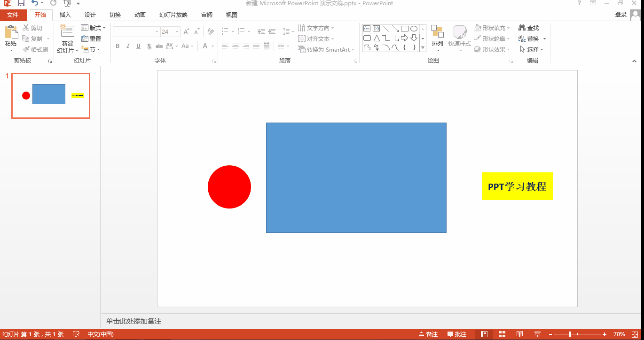Clear all formatting with the eraser icon
The width and height of the screenshot is (644, 340).
point(211,32)
